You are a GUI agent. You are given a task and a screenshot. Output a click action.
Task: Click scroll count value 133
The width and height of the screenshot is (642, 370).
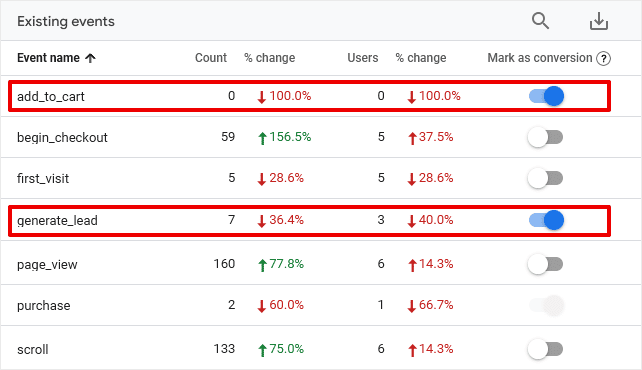(x=224, y=349)
